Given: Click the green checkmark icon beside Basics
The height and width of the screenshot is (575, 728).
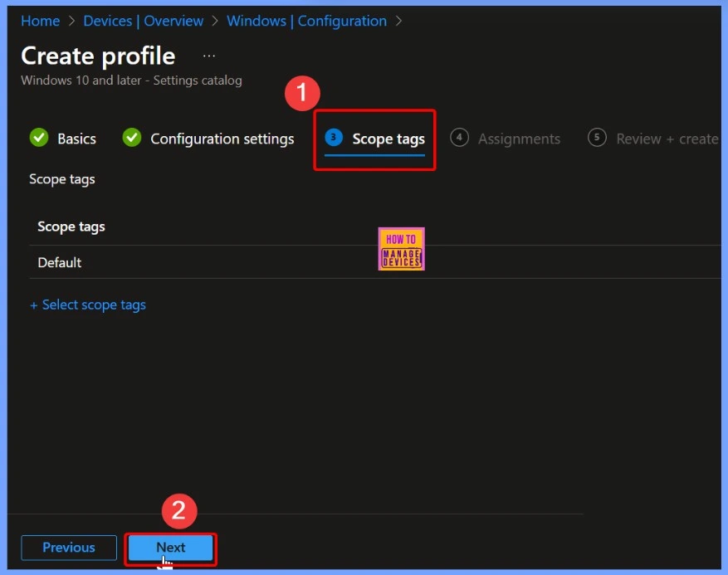Looking at the screenshot, I should tap(39, 138).
